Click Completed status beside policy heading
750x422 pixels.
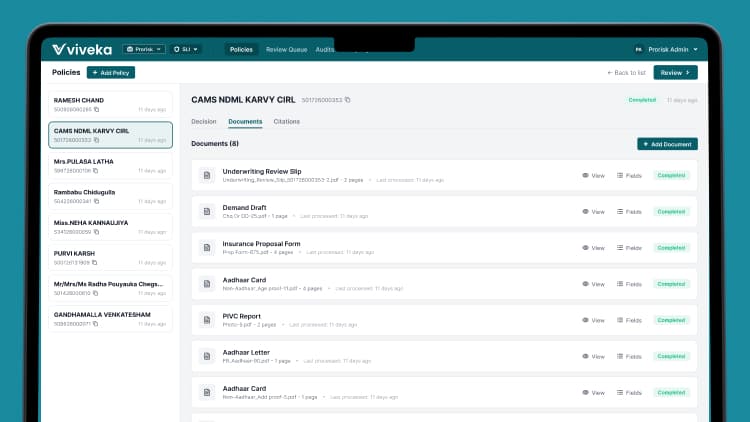click(642, 100)
